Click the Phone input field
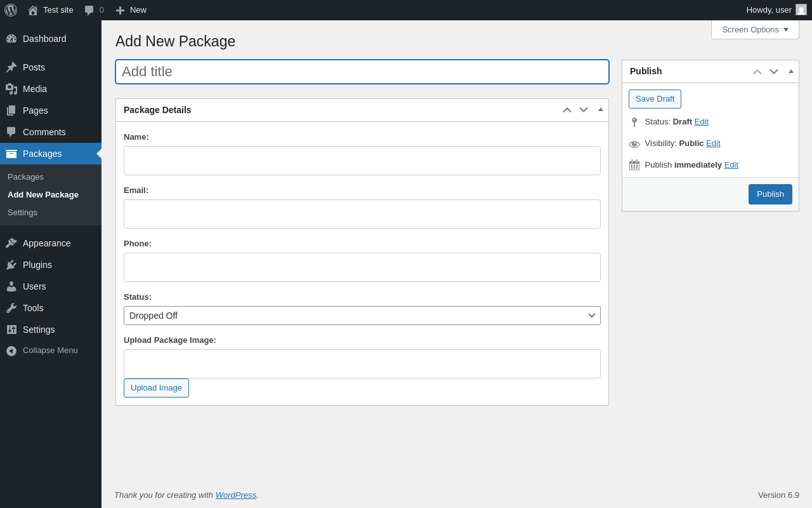This screenshot has width=812, height=508. (x=362, y=267)
